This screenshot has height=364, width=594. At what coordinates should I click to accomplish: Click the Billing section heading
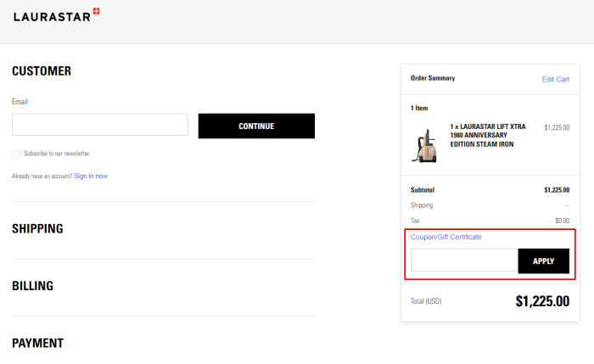(x=32, y=286)
